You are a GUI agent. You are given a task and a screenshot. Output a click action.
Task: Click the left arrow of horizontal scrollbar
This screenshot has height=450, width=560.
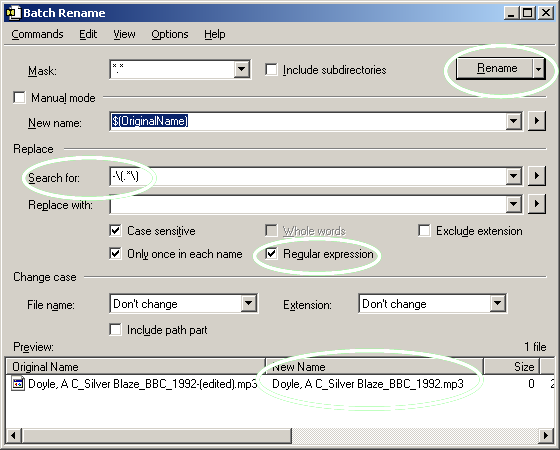click(14, 436)
